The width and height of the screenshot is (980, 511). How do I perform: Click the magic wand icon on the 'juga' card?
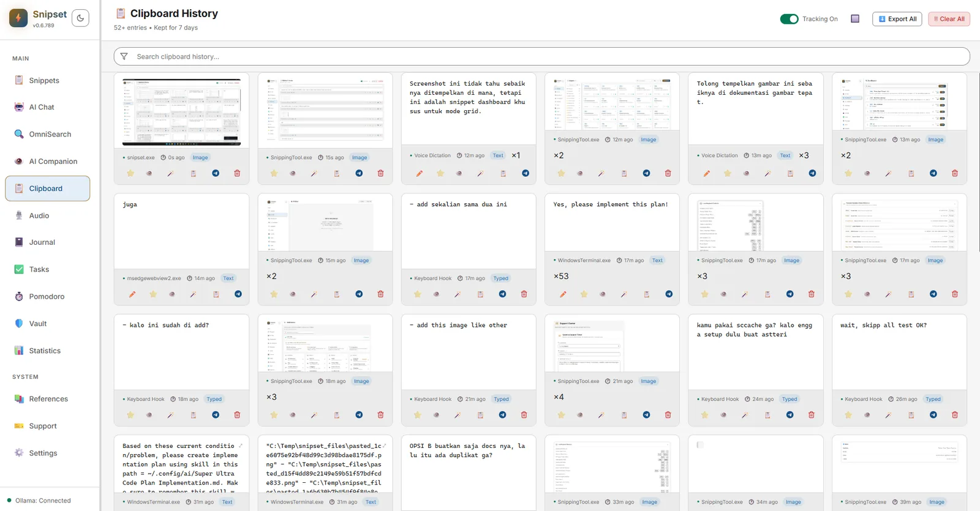(x=193, y=294)
